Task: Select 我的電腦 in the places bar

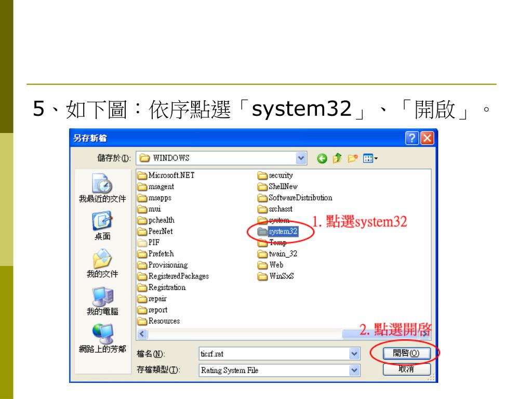Action: pyautogui.click(x=102, y=301)
